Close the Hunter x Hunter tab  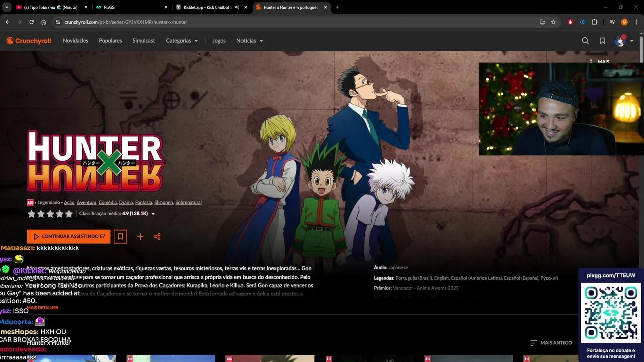pyautogui.click(x=325, y=7)
